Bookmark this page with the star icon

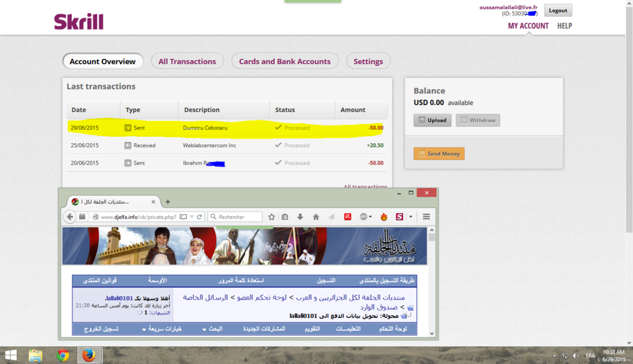[x=272, y=217]
